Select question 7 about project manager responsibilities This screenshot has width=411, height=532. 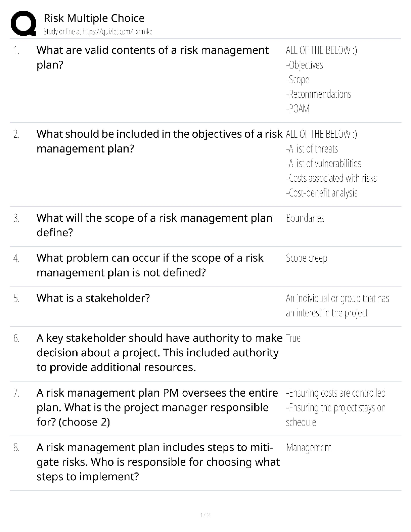pos(157,407)
